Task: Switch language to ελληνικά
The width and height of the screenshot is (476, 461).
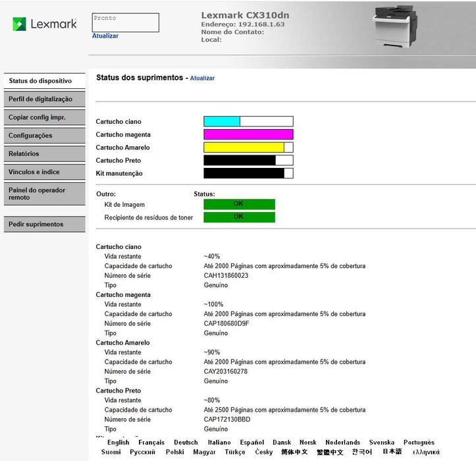Action: click(426, 452)
